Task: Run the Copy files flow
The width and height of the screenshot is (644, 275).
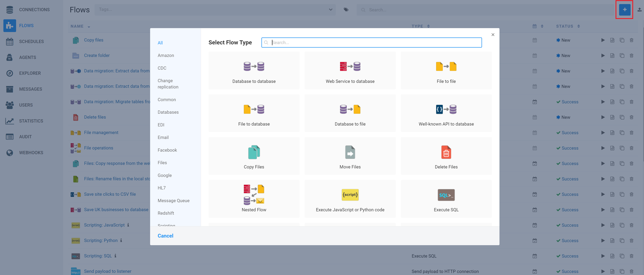Action: click(603, 40)
